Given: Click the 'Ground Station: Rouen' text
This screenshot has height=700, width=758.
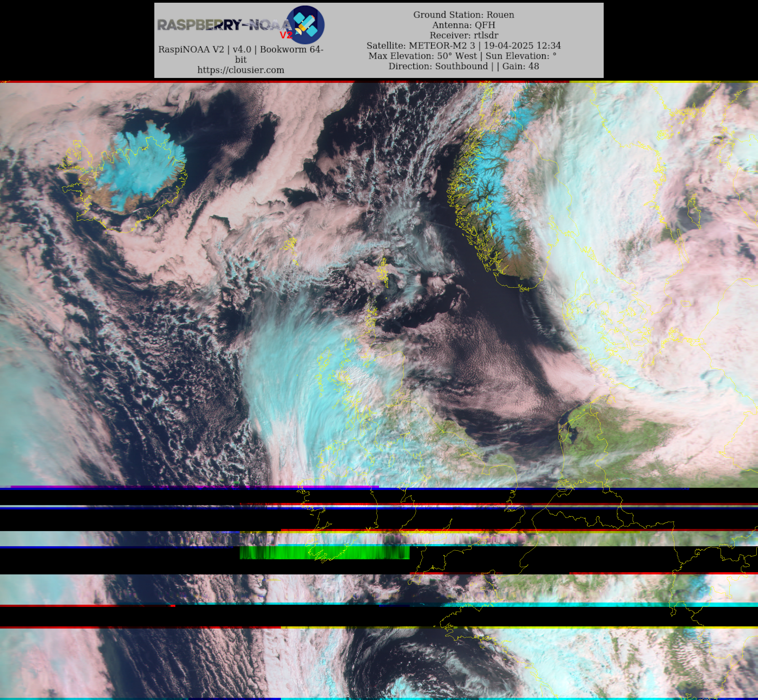Looking at the screenshot, I should click(x=463, y=15).
